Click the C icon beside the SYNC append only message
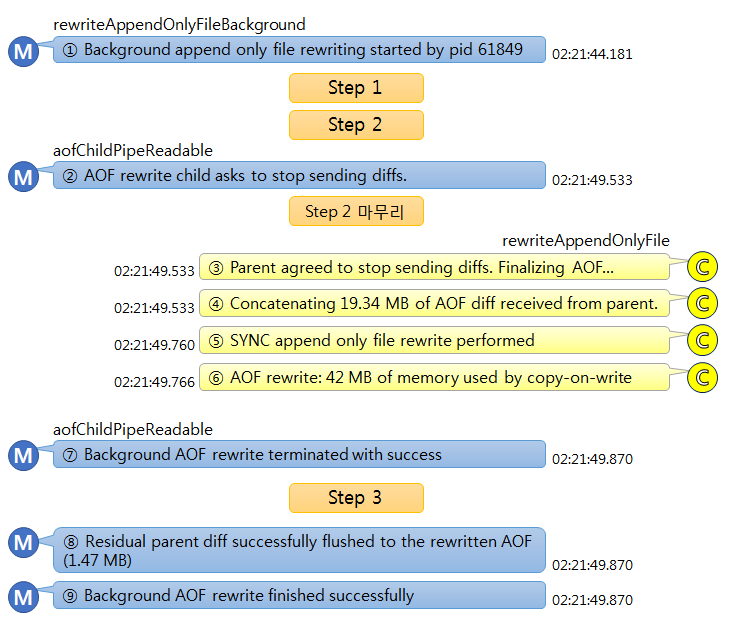The height and width of the screenshot is (639, 731). 703,341
